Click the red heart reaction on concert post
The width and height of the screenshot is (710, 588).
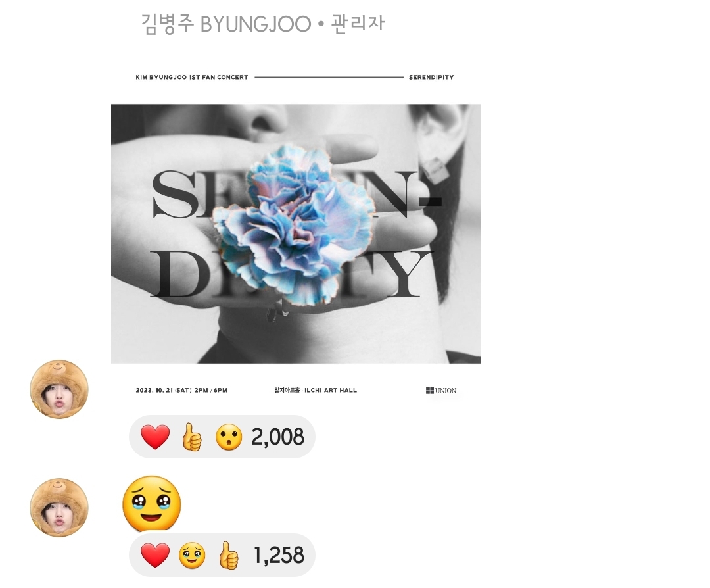(155, 437)
